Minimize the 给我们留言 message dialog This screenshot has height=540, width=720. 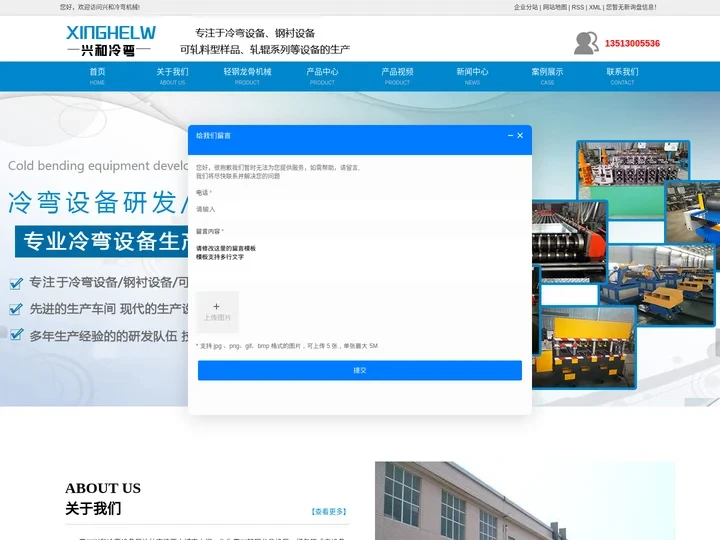click(510, 135)
